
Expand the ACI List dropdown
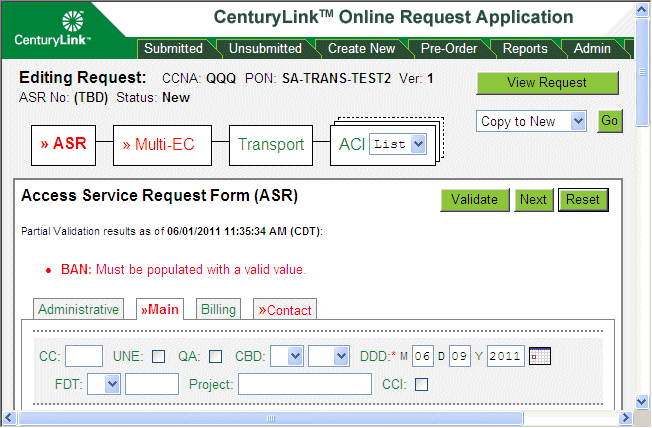(398, 144)
